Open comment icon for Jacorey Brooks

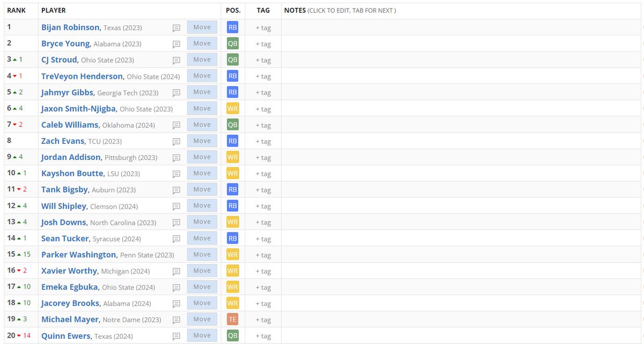coord(177,304)
